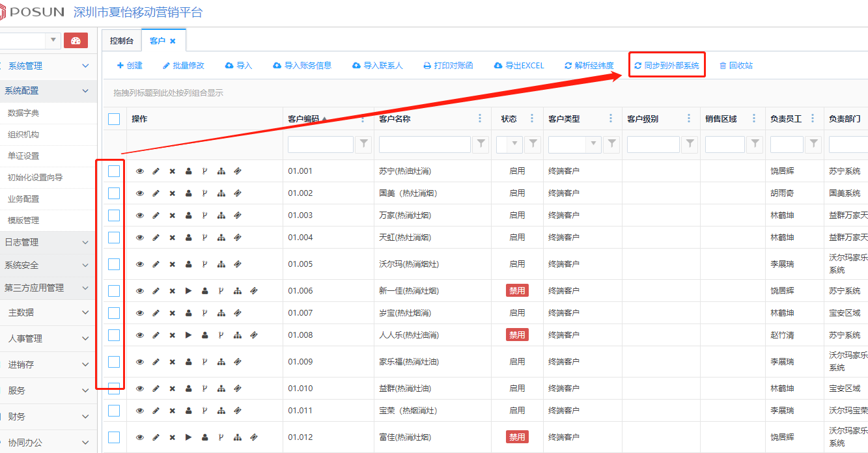Click the red dashboard icon button in sidebar

76,40
